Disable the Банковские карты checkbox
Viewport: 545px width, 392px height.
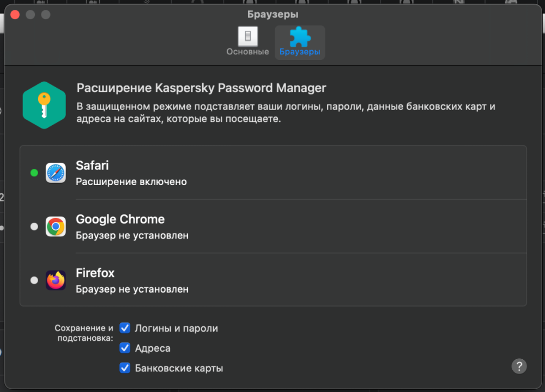[x=125, y=368]
